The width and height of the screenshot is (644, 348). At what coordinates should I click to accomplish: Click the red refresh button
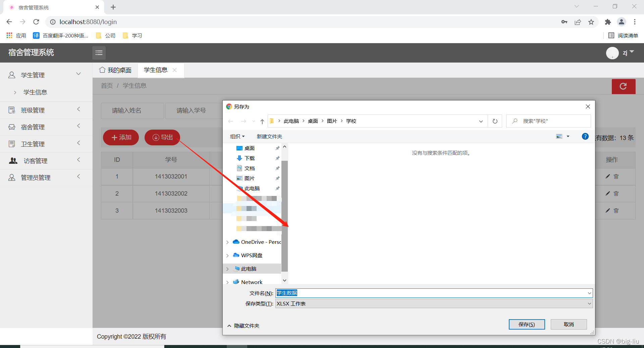(x=623, y=86)
